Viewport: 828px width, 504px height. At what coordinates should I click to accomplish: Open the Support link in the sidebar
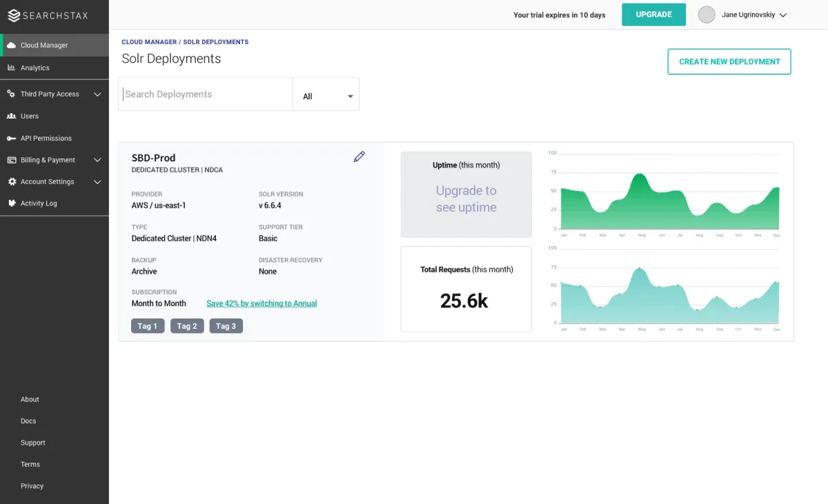[x=32, y=443]
